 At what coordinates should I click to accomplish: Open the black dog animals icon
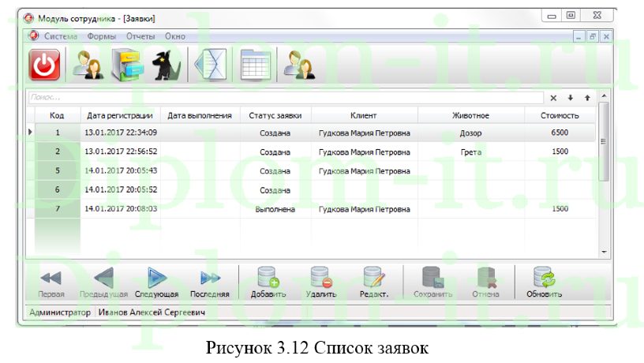point(166,65)
